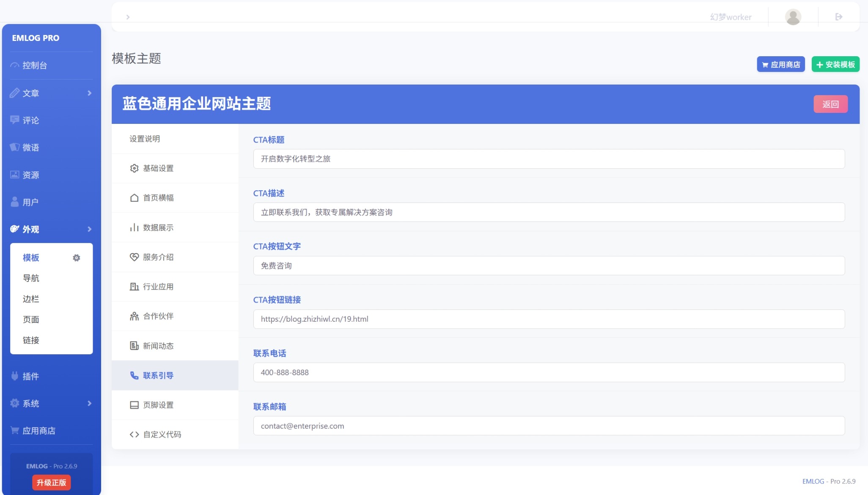Click the 安装模板 button
868x495 pixels.
point(835,64)
